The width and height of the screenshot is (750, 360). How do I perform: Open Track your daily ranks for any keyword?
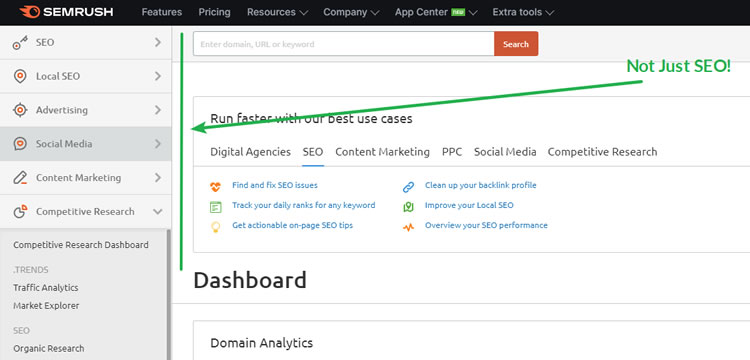click(303, 205)
